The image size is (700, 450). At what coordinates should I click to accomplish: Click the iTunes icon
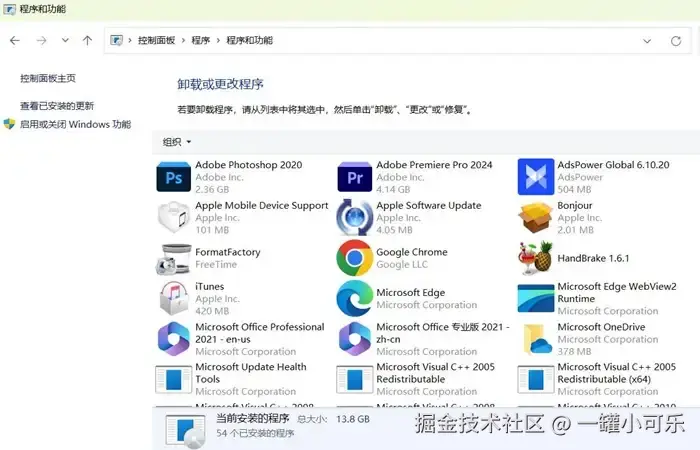pos(174,298)
